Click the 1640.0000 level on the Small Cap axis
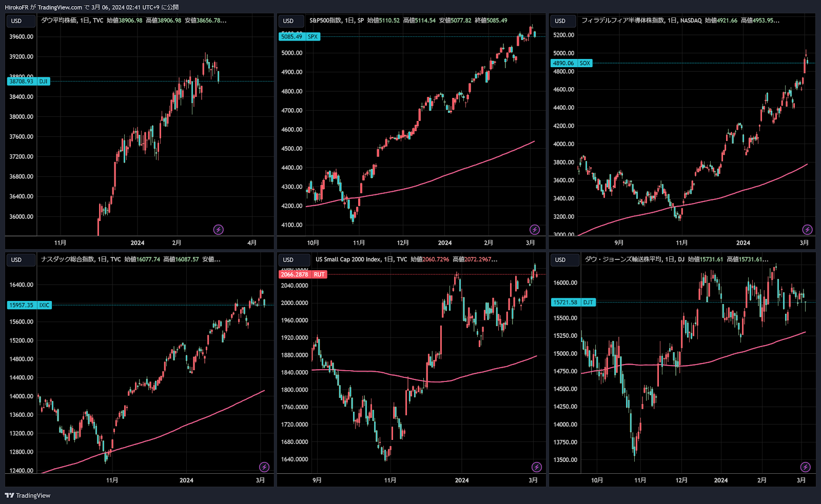The image size is (821, 504). point(295,459)
